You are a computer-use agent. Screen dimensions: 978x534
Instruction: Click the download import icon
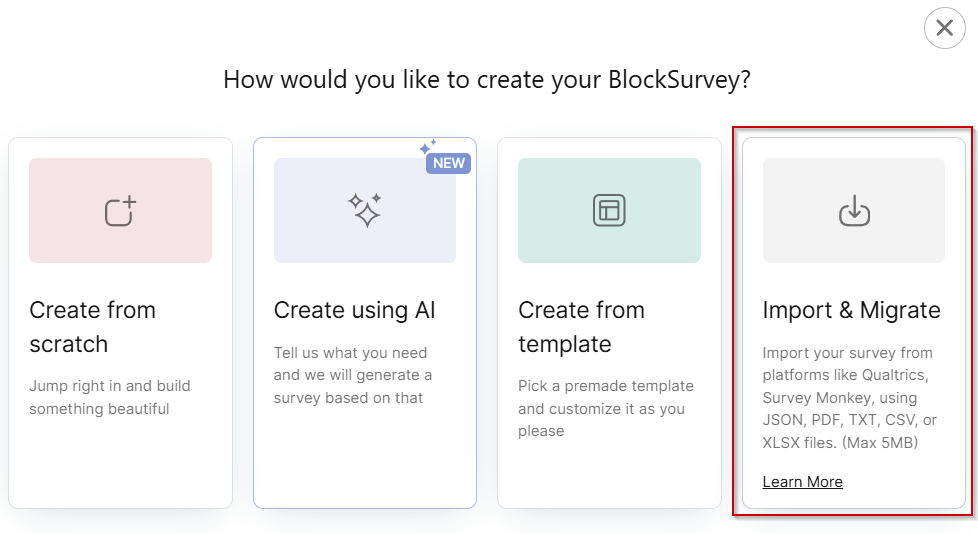click(854, 210)
